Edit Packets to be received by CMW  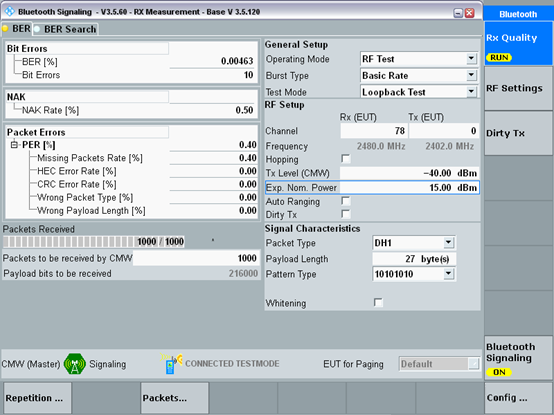point(196,258)
